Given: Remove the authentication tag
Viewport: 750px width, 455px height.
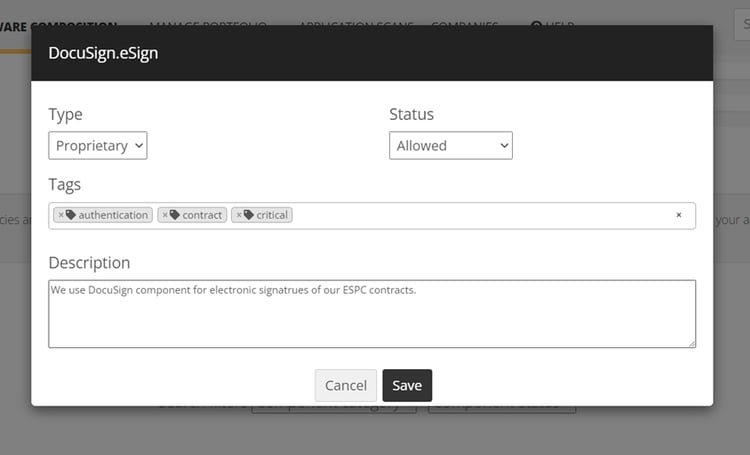Looking at the screenshot, I should click(x=61, y=215).
